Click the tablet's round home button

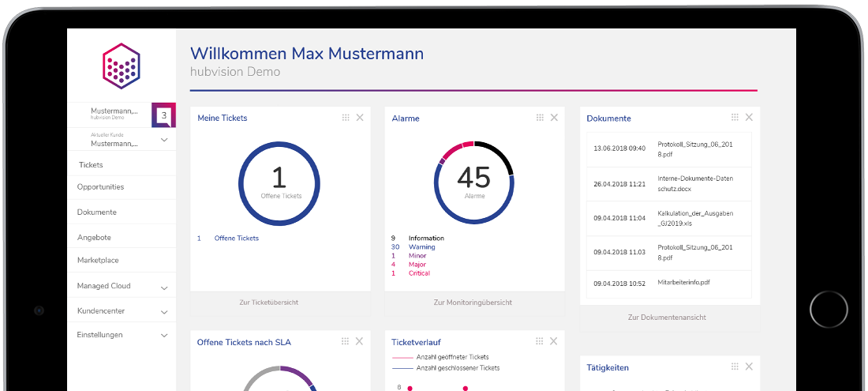(829, 310)
